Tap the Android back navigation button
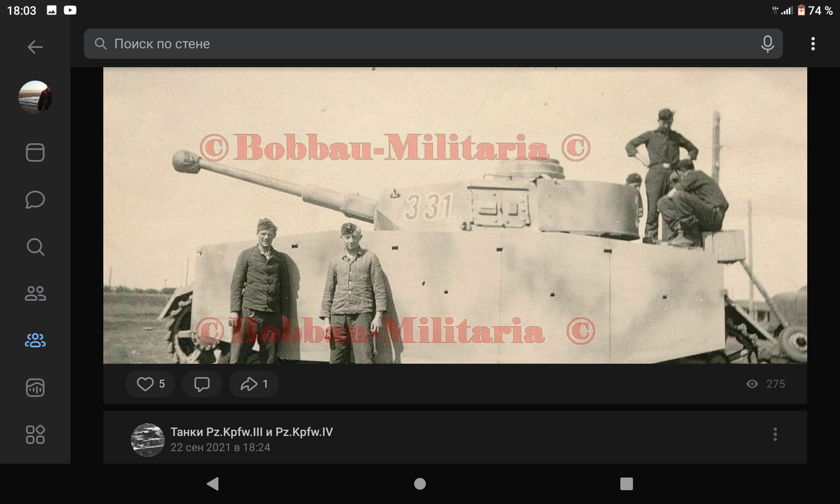The height and width of the screenshot is (504, 840). coord(212,484)
